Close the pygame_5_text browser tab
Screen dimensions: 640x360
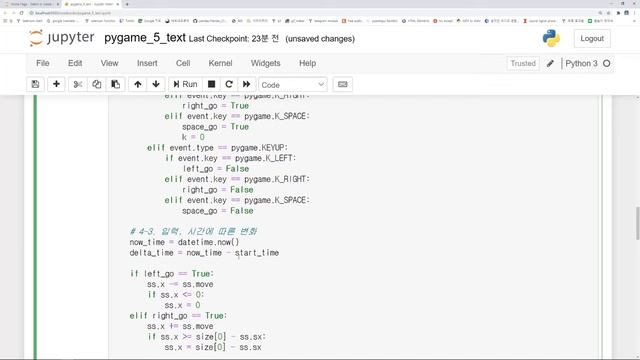(x=118, y=4)
